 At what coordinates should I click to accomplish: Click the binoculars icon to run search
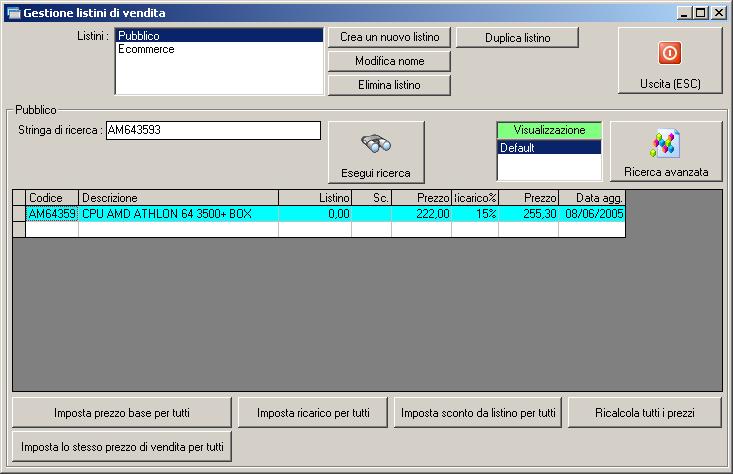click(x=376, y=144)
